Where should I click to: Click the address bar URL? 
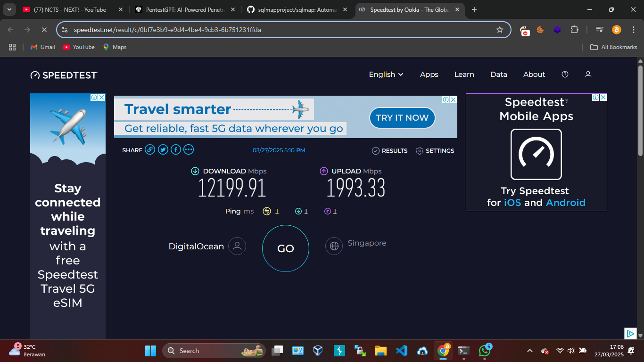pyautogui.click(x=167, y=30)
